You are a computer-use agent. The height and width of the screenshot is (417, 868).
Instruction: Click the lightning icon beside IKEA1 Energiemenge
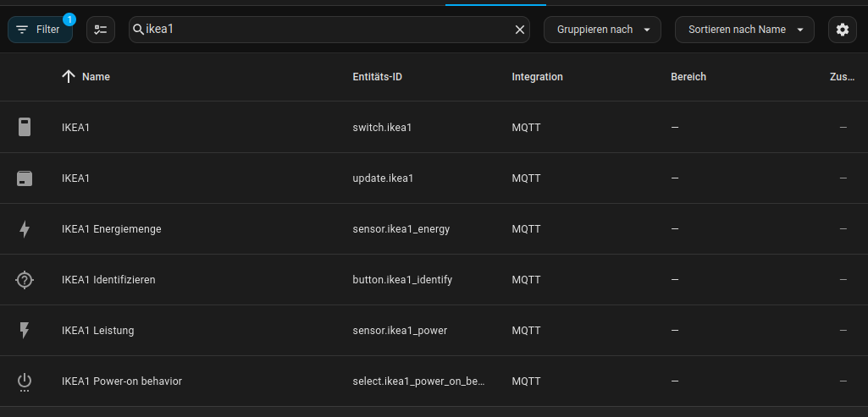pyautogui.click(x=25, y=229)
